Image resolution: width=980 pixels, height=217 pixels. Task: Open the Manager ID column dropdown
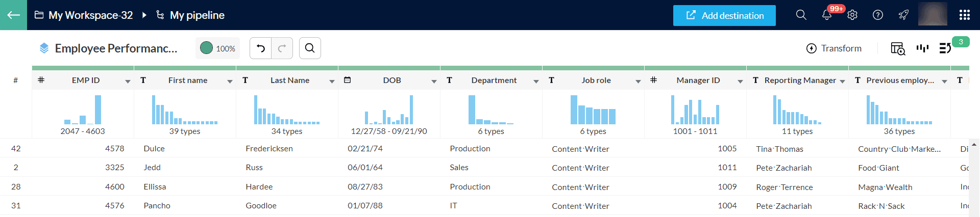[x=740, y=81]
